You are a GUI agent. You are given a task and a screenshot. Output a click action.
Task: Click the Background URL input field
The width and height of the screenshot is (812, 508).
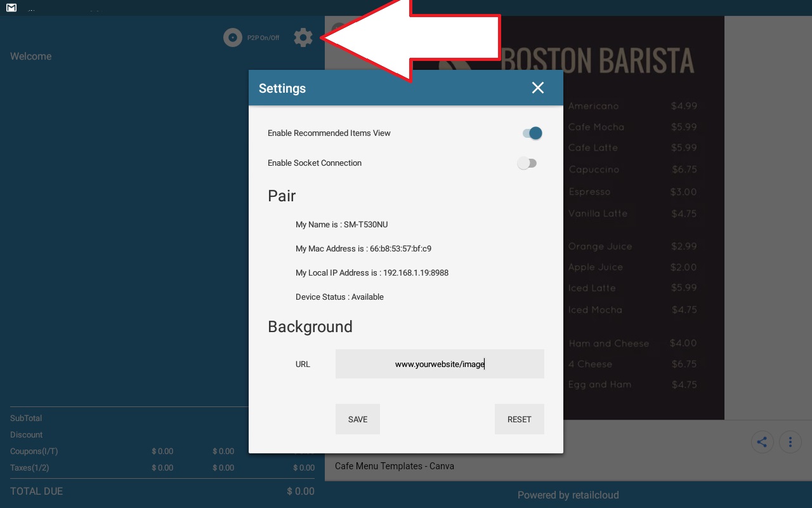tap(440, 364)
